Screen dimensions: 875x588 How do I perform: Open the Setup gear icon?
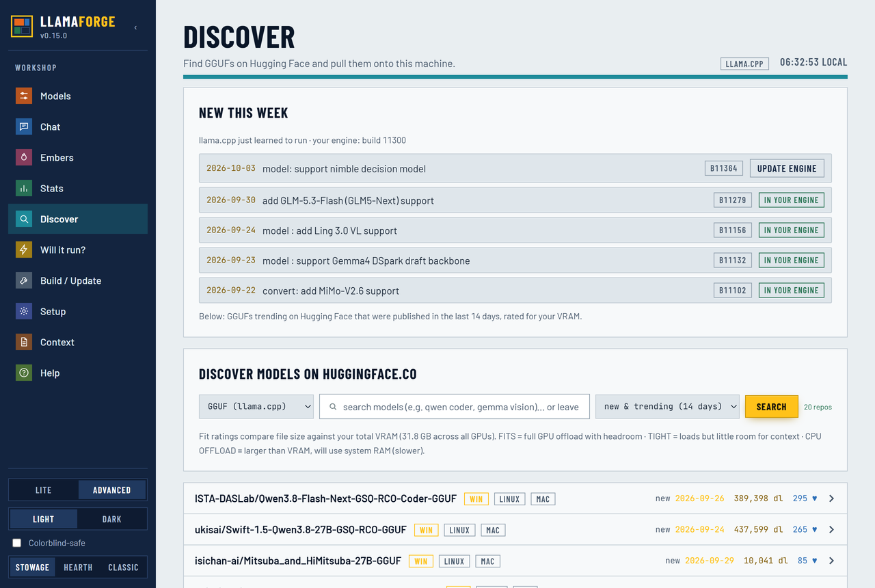click(x=24, y=311)
